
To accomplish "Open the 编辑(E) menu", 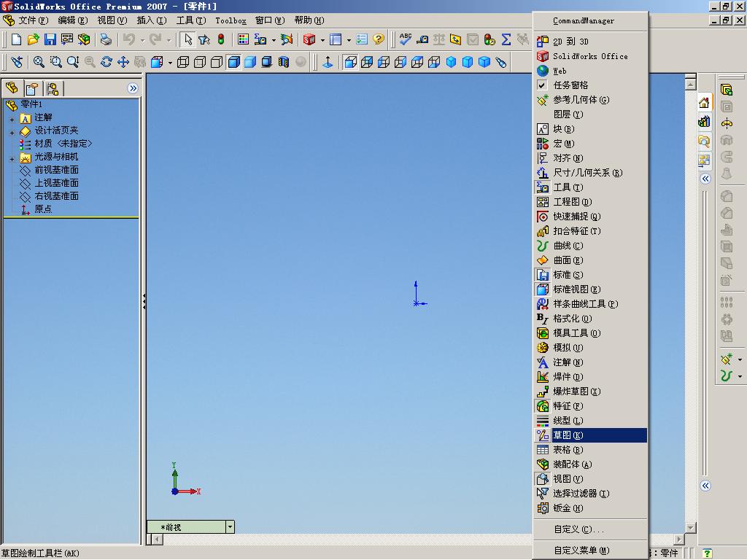I will tap(73, 20).
